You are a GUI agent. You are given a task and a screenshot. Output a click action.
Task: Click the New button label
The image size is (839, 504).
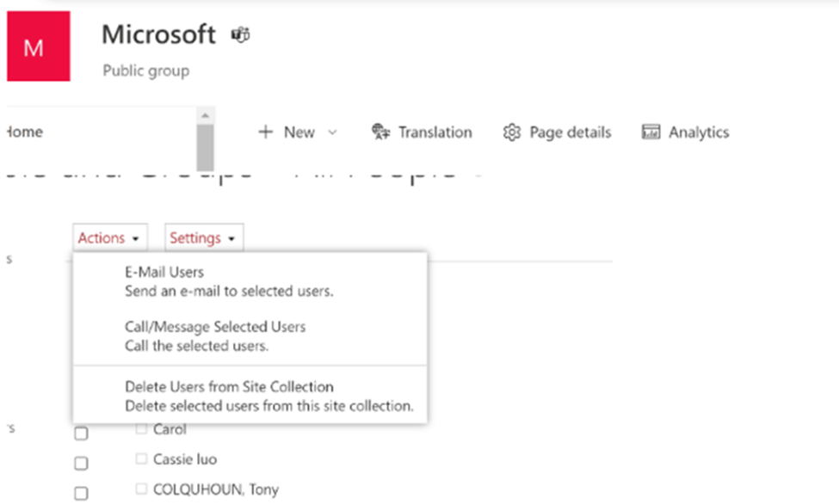(299, 132)
